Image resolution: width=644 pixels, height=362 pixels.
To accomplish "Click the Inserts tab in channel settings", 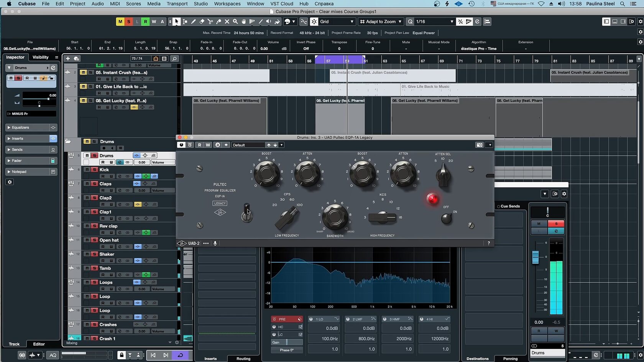I will (x=210, y=359).
